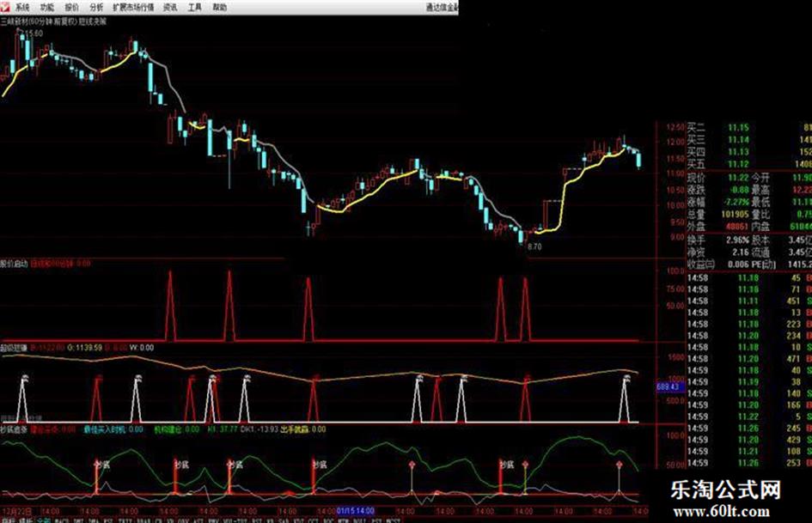Click the 12.50 price axis label
812x523 pixels.
[x=676, y=127]
